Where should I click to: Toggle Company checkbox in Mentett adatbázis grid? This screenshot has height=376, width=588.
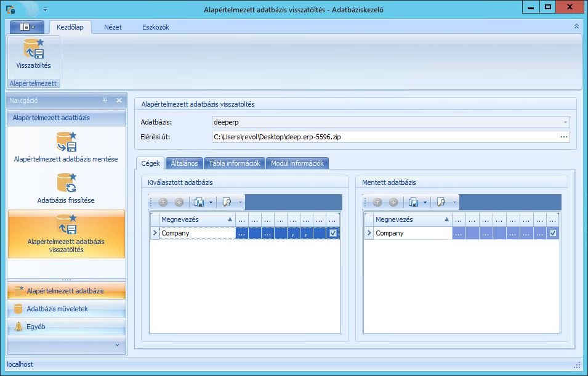click(x=553, y=233)
